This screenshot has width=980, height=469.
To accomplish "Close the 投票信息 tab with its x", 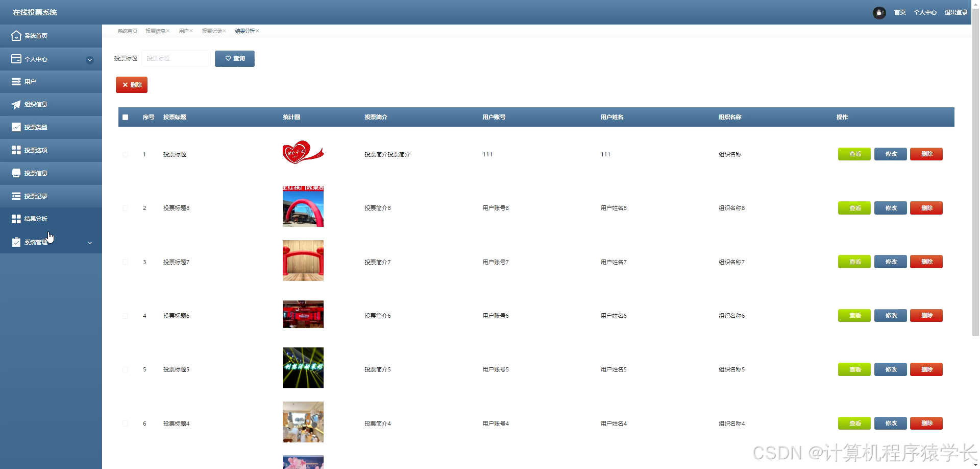I will (168, 31).
